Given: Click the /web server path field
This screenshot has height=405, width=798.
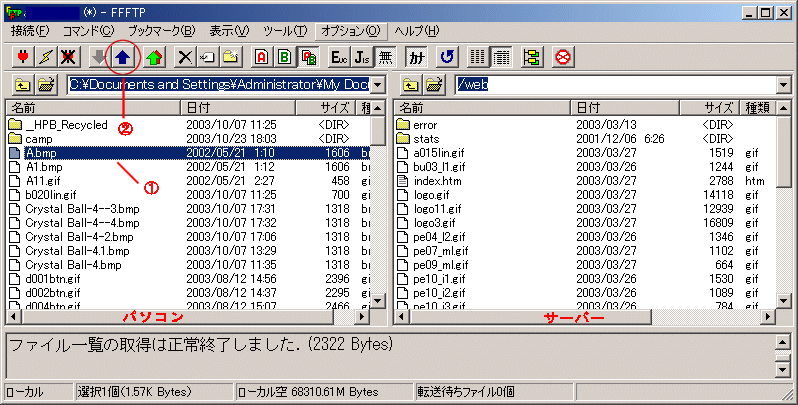Looking at the screenshot, I should [x=616, y=85].
